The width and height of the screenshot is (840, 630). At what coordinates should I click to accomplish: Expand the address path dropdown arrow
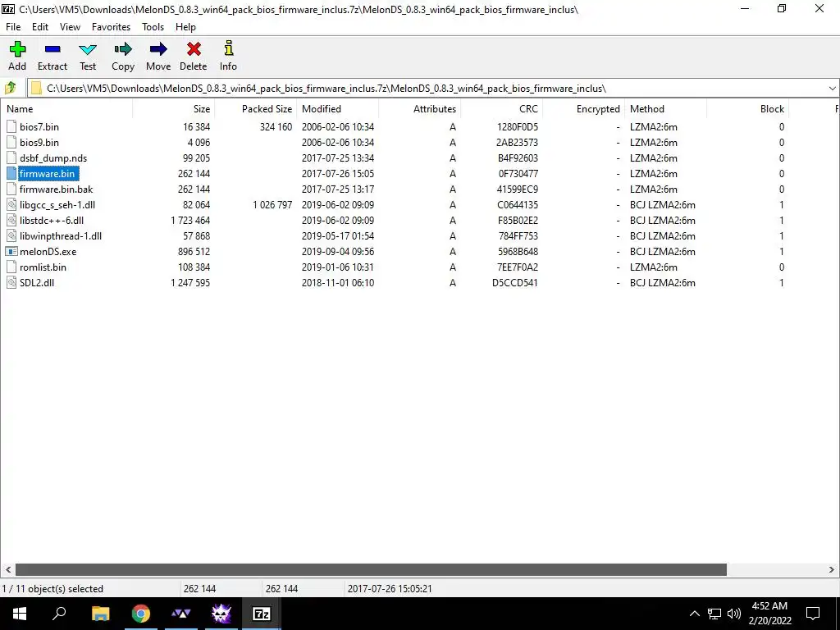(832, 88)
